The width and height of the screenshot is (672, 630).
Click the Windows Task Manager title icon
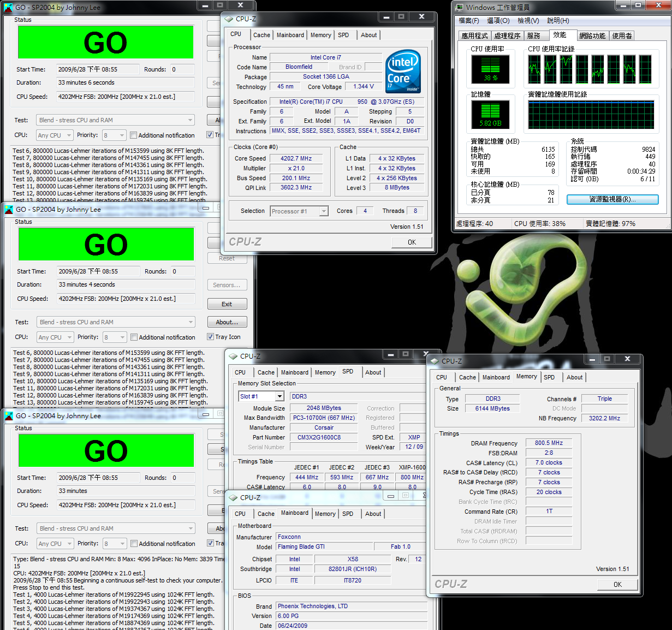pos(460,7)
